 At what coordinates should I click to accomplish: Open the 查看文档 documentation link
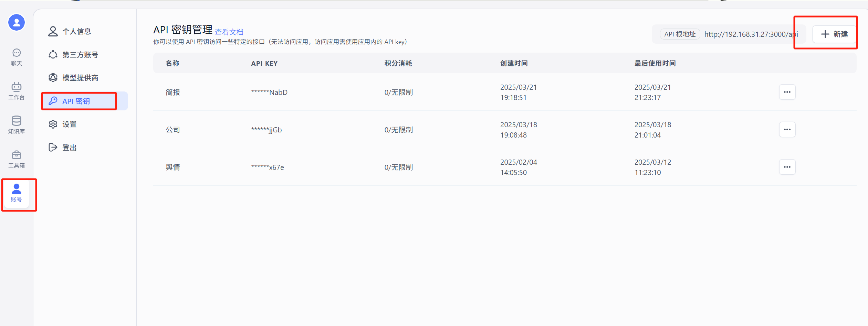coord(229,32)
